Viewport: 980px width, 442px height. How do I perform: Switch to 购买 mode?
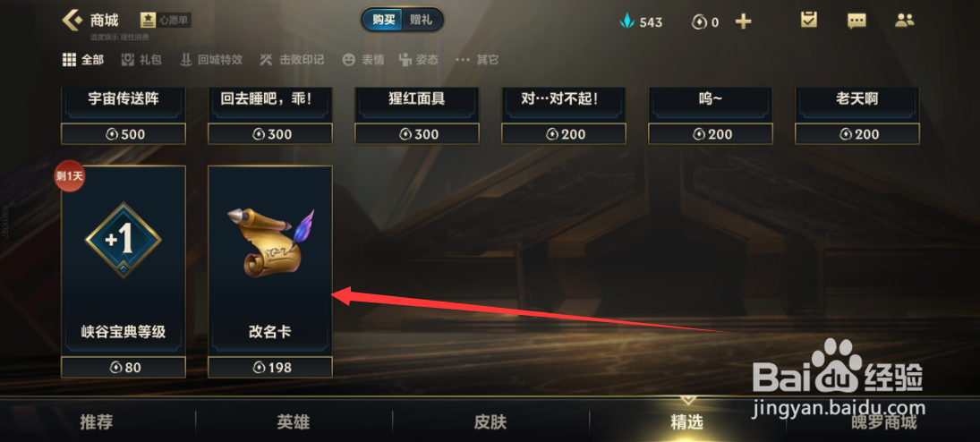tap(383, 20)
